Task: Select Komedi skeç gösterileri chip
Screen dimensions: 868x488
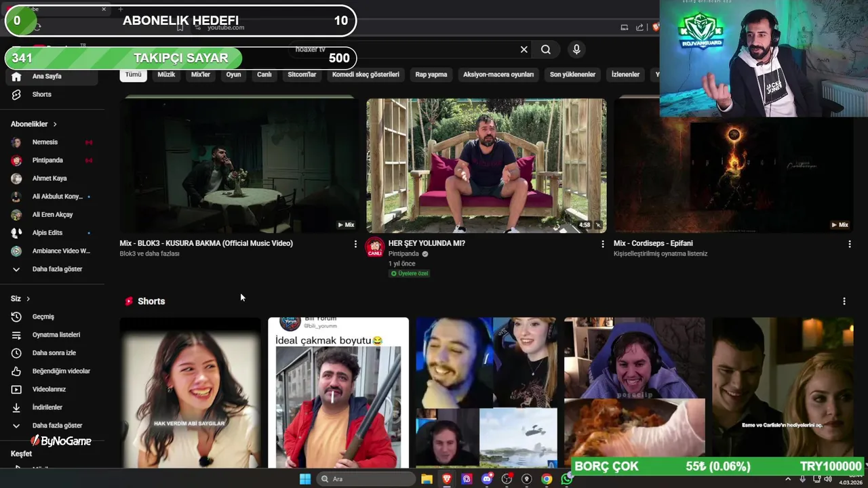Action: pos(366,75)
